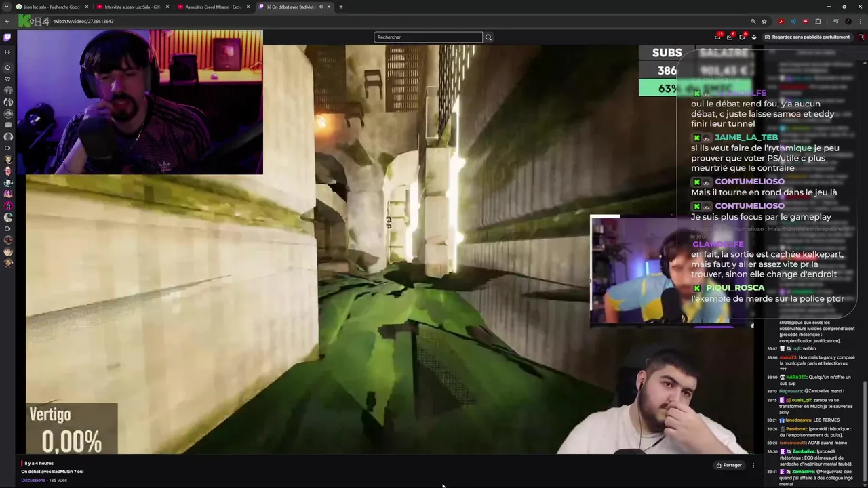Open the Adobe Acrobat extension

click(781, 21)
